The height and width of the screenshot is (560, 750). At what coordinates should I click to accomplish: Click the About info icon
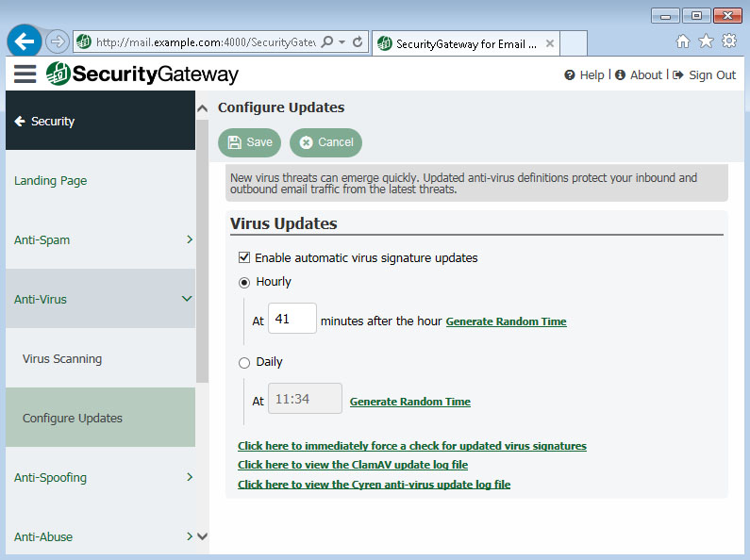tap(620, 75)
